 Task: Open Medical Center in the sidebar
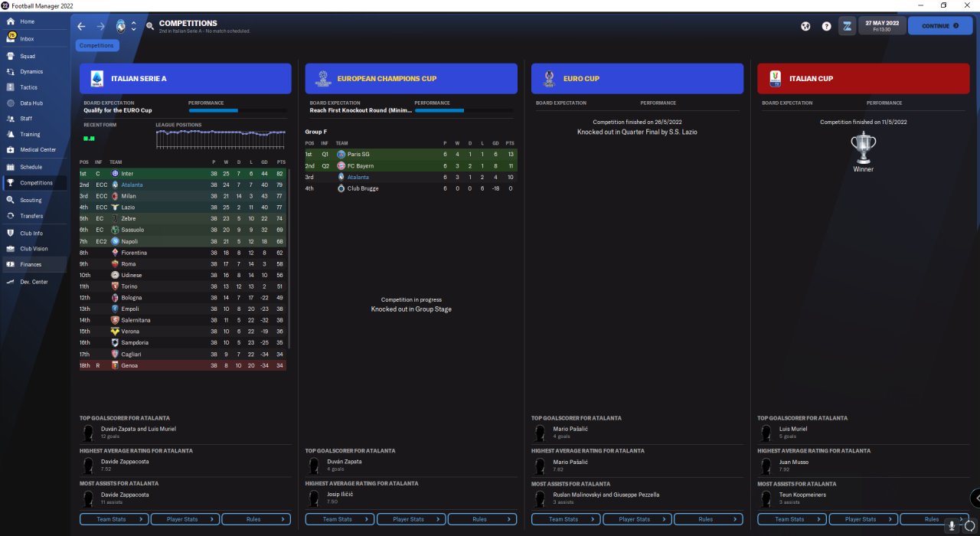point(34,149)
